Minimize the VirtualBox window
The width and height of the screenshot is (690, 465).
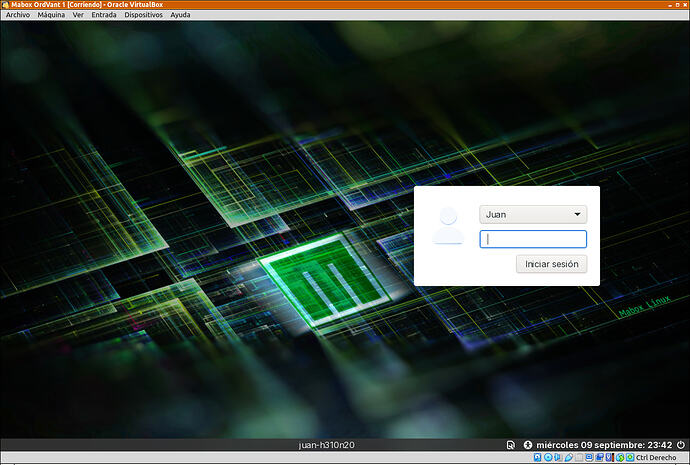coord(669,4)
